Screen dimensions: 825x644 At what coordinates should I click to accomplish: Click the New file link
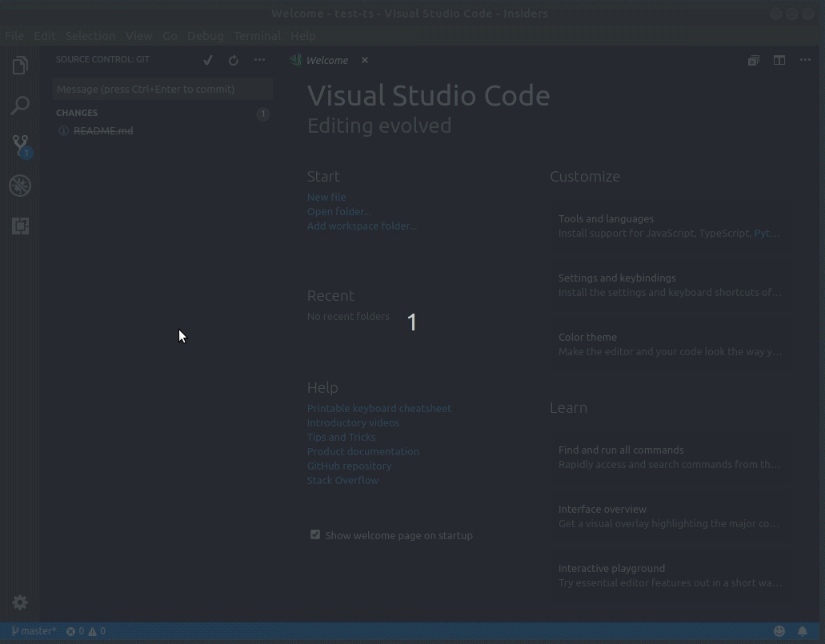coord(326,197)
